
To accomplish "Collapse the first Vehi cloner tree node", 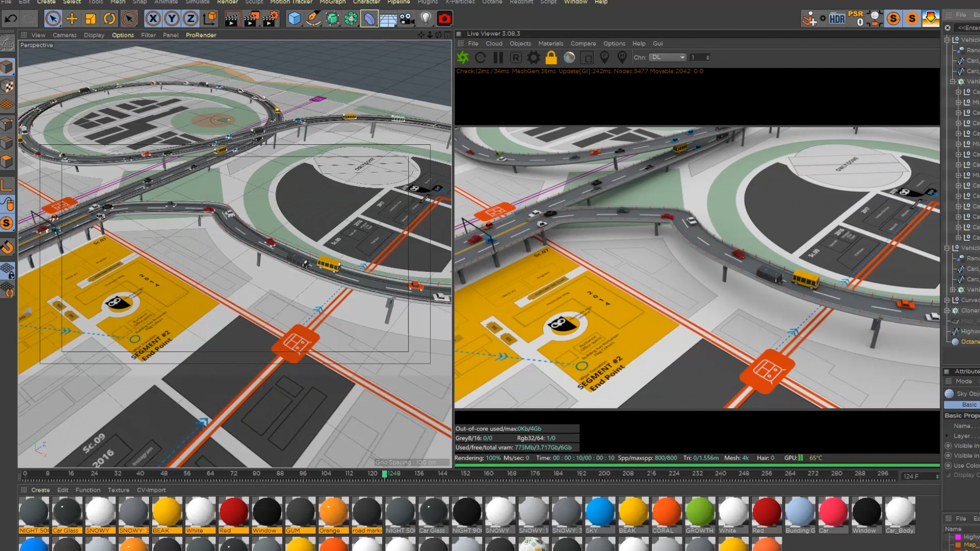I will (952, 82).
